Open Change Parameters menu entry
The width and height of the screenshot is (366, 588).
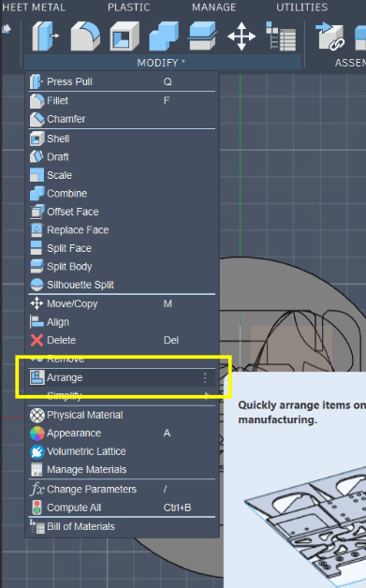coord(122,490)
